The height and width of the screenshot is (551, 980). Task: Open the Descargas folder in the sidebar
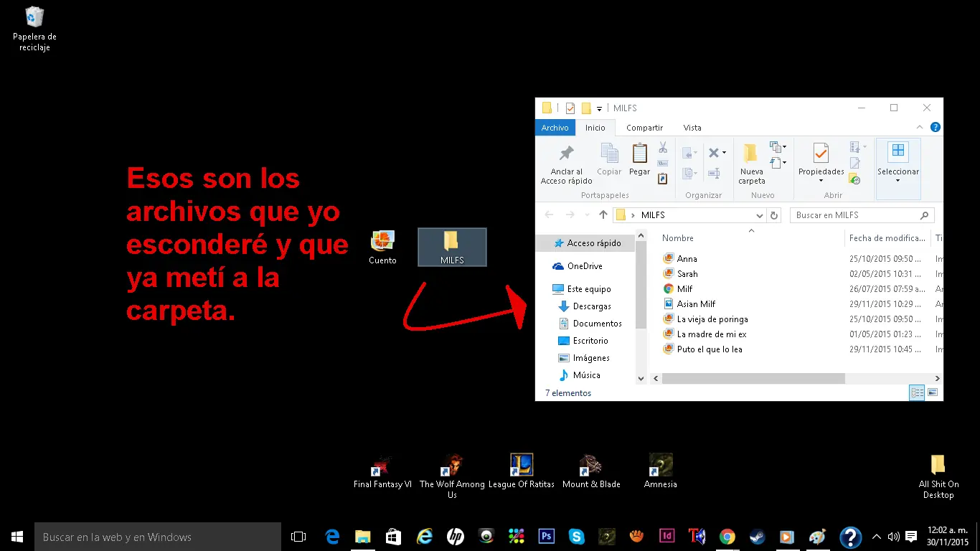tap(597, 306)
